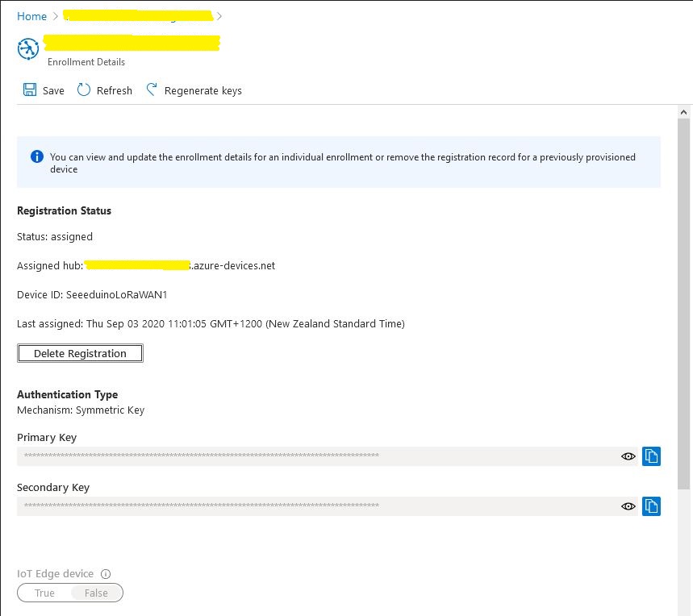This screenshot has width=693, height=616.
Task: Set IoT Edge device to False
Action: [x=96, y=593]
